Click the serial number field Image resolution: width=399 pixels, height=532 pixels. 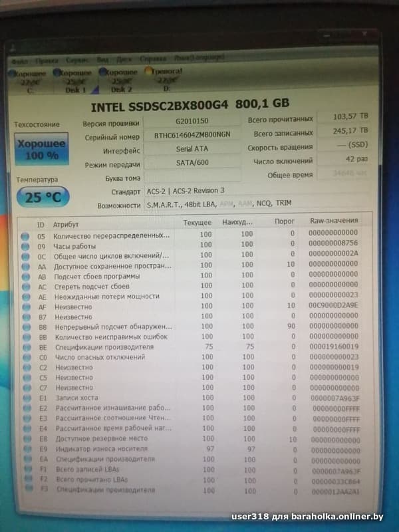(192, 135)
